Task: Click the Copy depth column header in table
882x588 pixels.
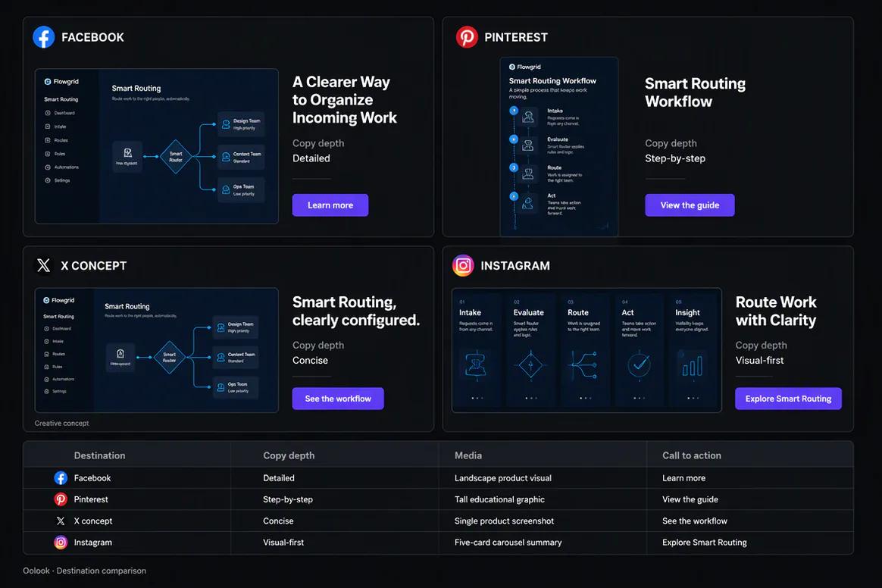Action: (289, 455)
